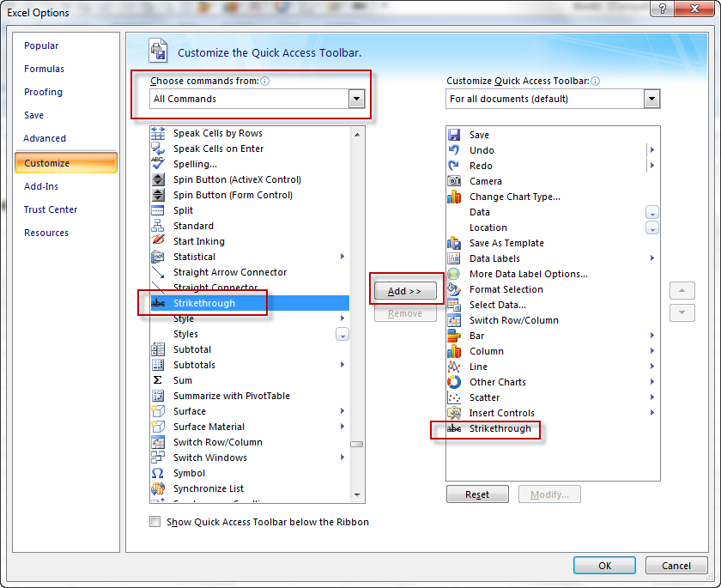Screen dimensions: 721x588
Task: Open the Formulas options category
Action: click(44, 69)
